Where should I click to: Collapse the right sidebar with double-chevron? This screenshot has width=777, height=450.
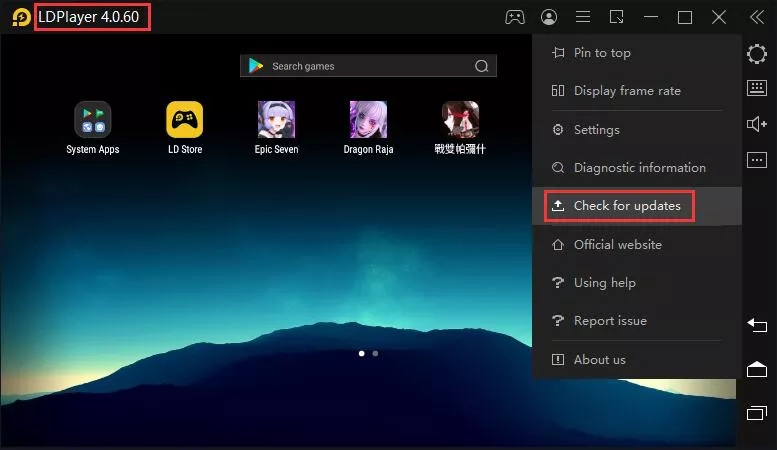click(x=757, y=17)
